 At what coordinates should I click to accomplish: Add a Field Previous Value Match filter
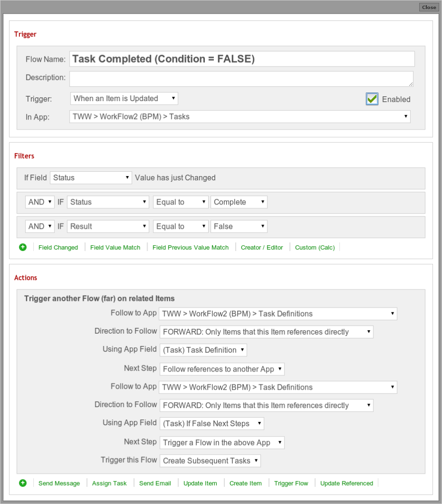coord(191,248)
